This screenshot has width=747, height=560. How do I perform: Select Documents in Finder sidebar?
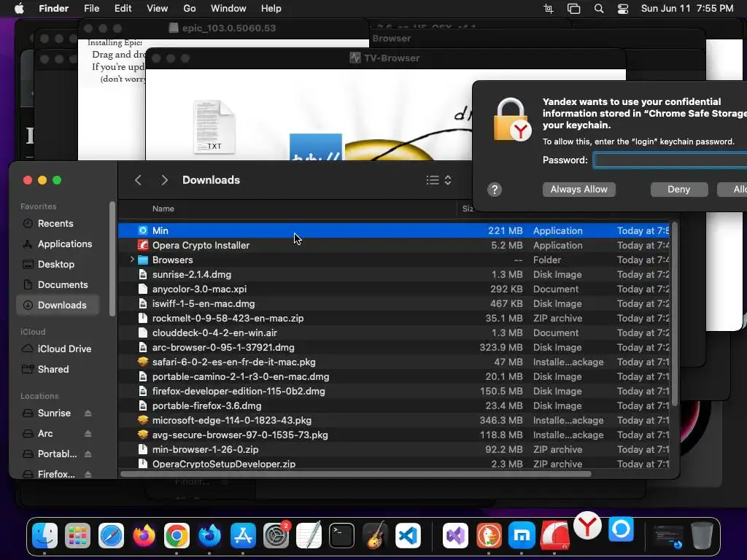point(58,285)
